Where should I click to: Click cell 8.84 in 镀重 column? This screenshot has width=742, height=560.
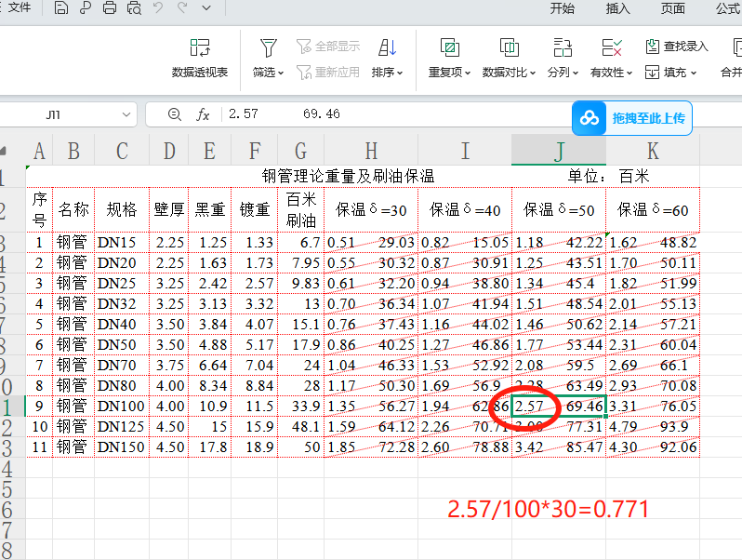coord(255,386)
